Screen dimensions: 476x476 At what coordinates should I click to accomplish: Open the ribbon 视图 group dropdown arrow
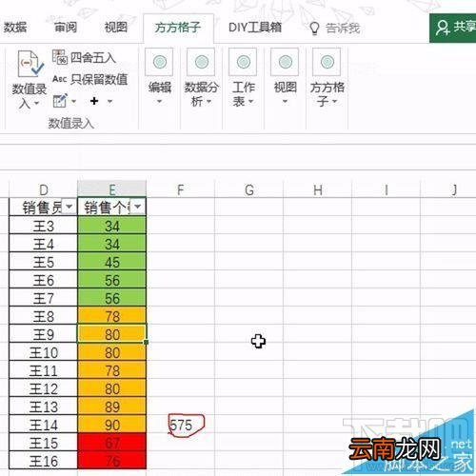[285, 102]
